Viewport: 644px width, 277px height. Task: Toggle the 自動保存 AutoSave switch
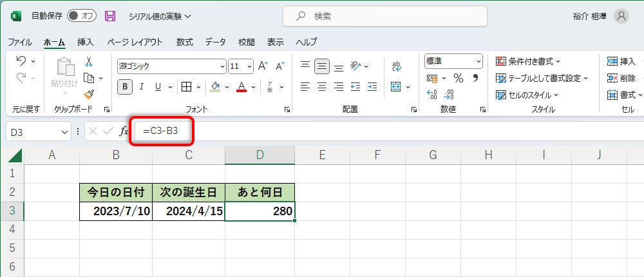(81, 16)
